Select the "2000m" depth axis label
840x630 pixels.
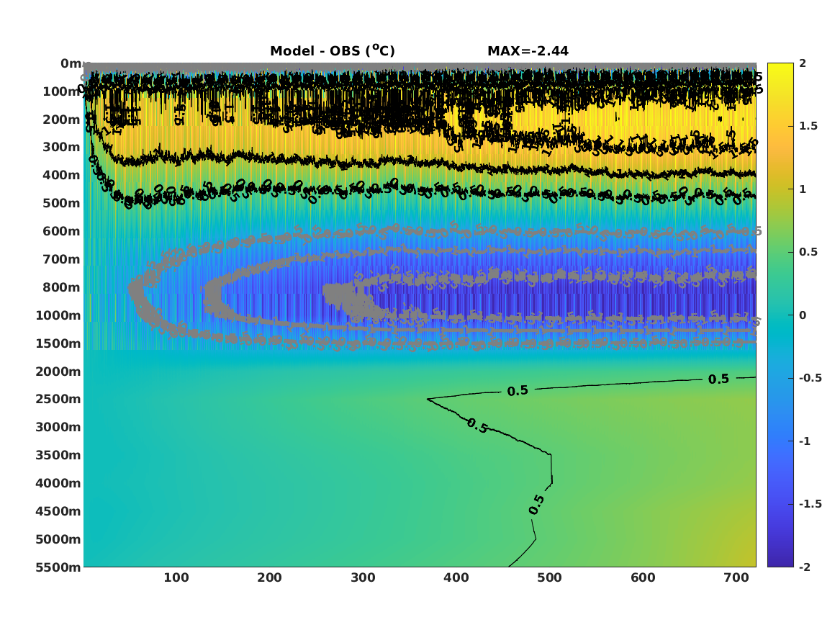[x=58, y=372]
